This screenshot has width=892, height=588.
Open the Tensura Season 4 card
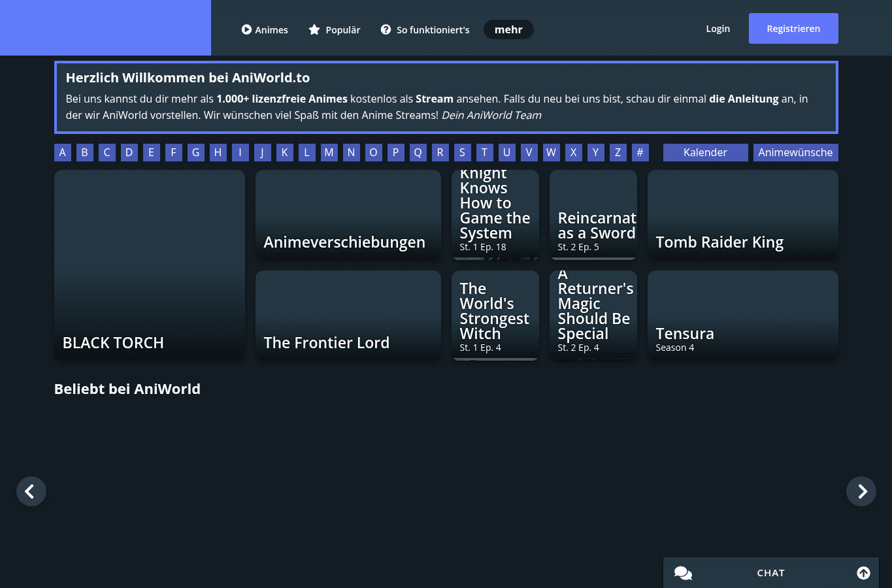[743, 315]
